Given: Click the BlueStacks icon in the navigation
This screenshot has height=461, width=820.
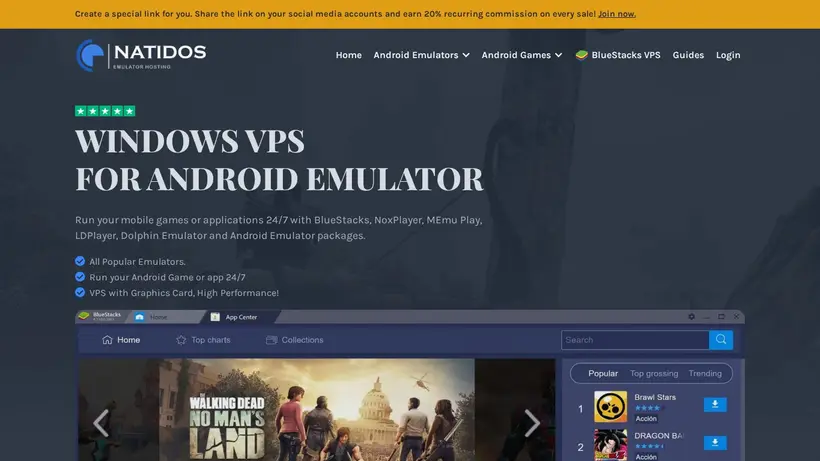Looking at the screenshot, I should click(x=582, y=55).
